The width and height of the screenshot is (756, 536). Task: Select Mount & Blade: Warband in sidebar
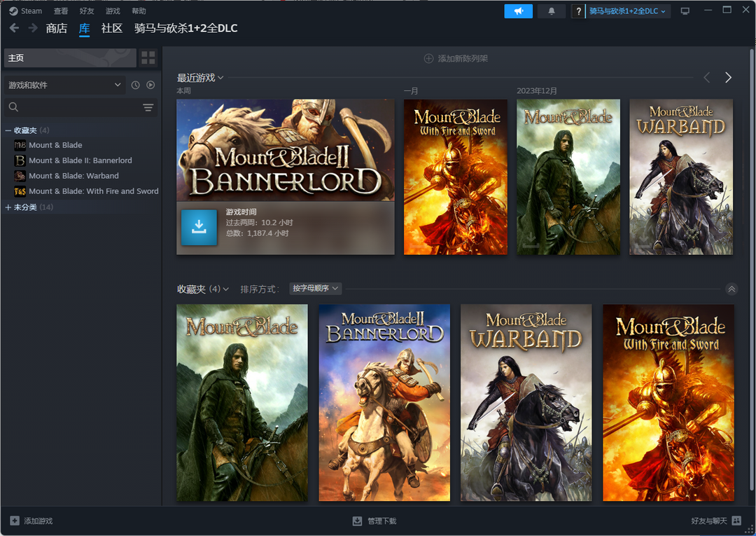[73, 176]
